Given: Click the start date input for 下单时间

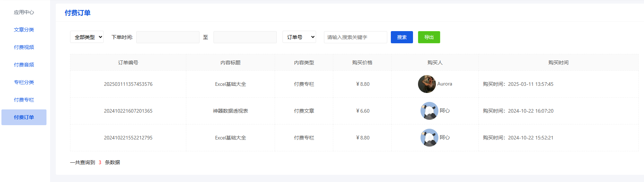Looking at the screenshot, I should [x=168, y=37].
